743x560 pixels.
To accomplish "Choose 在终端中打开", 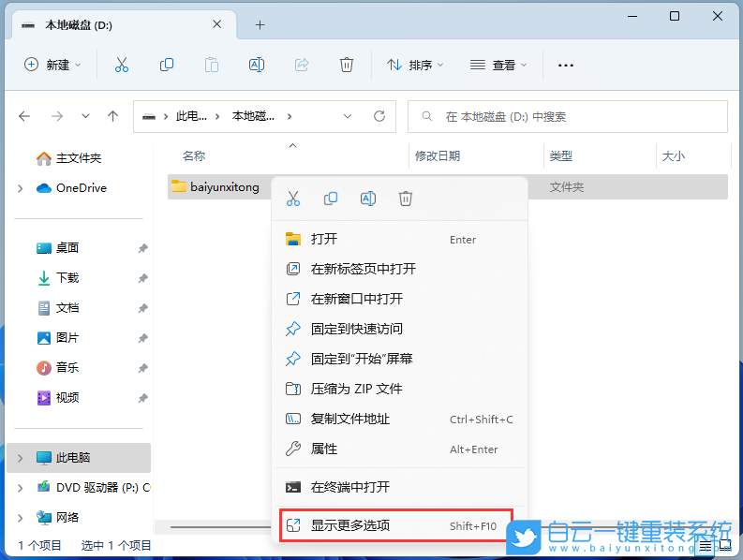I will tap(399, 487).
